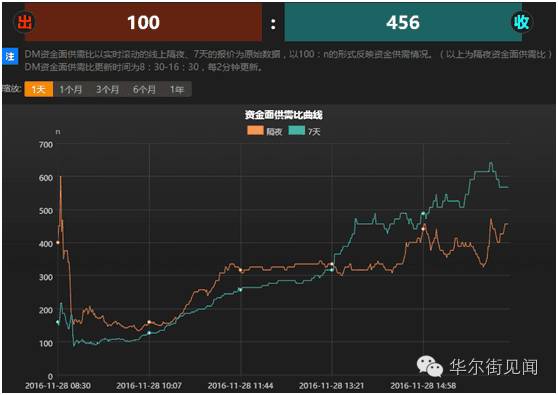Click the 隔夜 data point at 08:30

[58, 243]
